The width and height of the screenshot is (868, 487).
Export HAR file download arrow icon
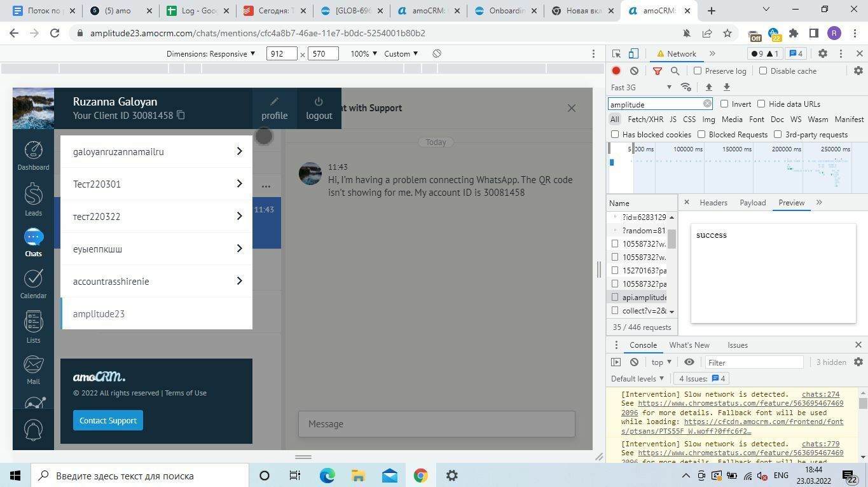pyautogui.click(x=726, y=87)
